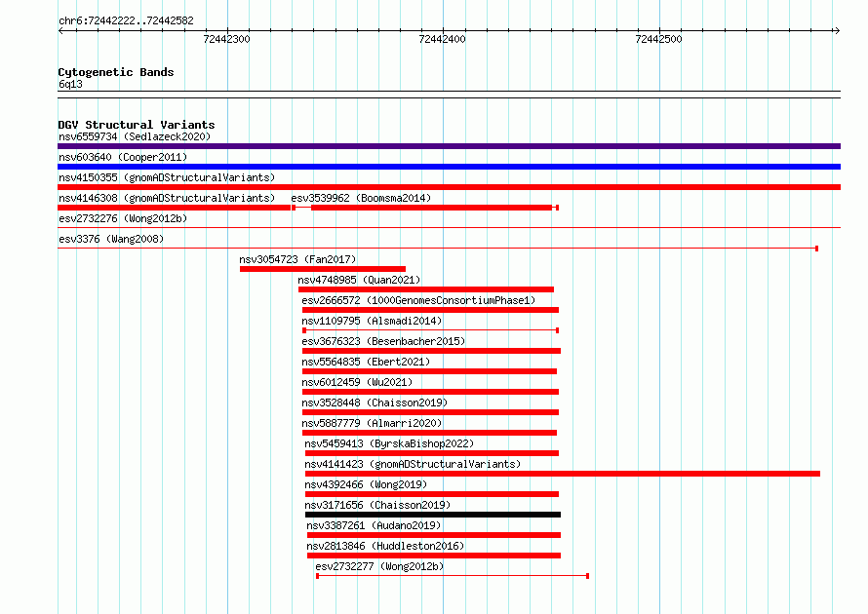Open the esv3376 (Wang2008) label
868x614 pixels.
(111, 239)
